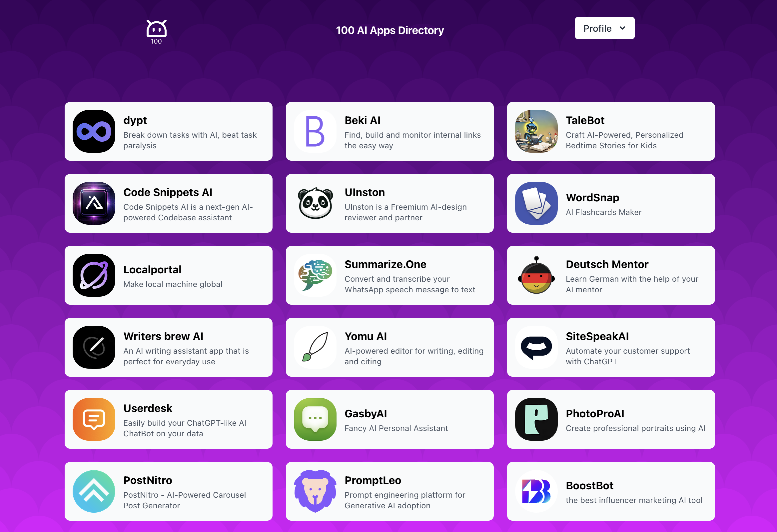Click the Beki AI letter B icon

(315, 131)
